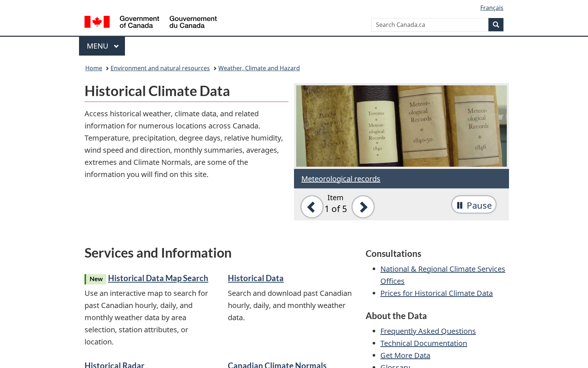Viewport: 588px width, 368px height.
Task: Open the Historical Radar link
Action: pos(114,365)
